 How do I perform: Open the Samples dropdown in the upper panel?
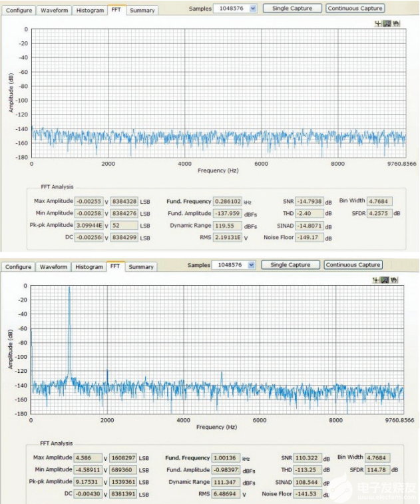252,9
